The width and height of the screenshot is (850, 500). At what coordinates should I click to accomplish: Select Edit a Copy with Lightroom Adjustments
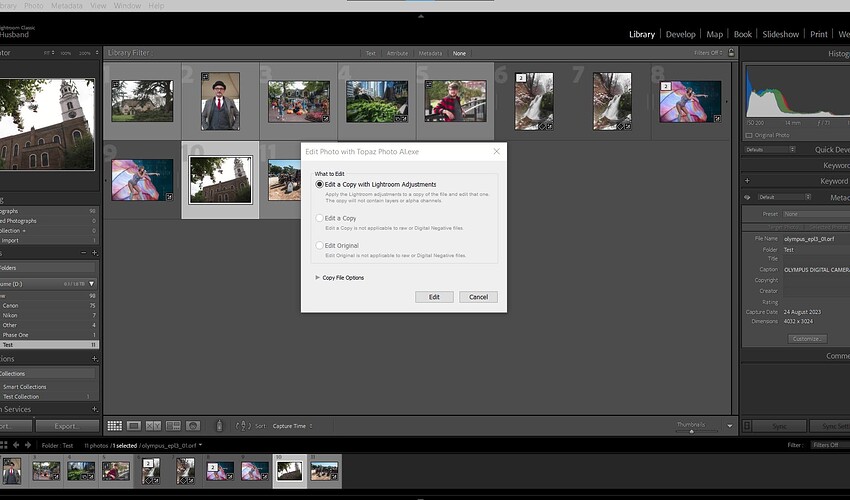coord(320,184)
